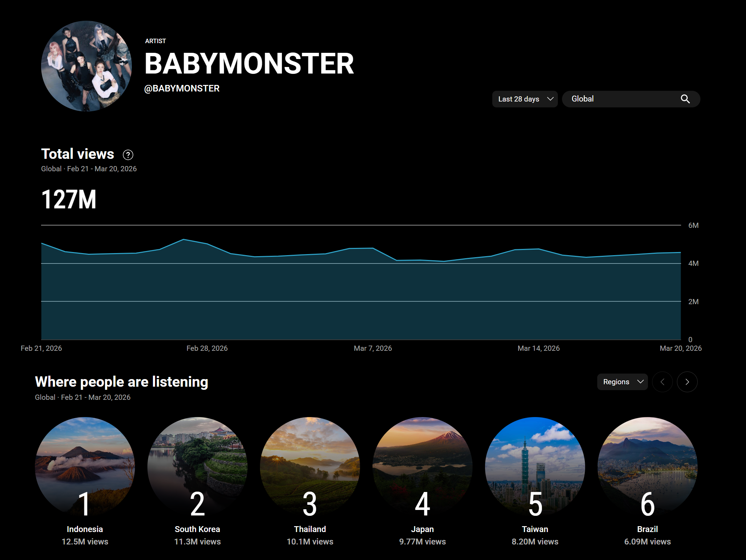Click the search magnifier icon

click(685, 99)
